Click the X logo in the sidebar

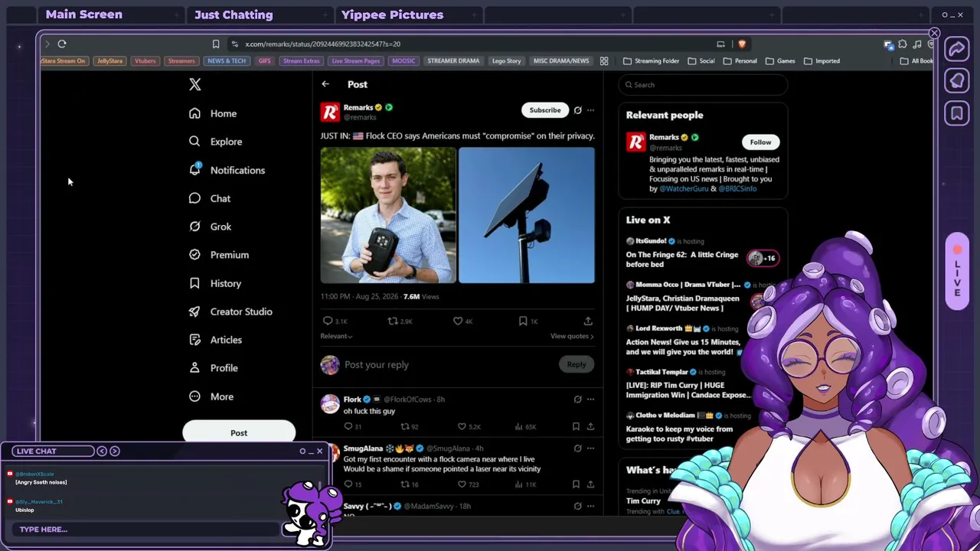[195, 85]
